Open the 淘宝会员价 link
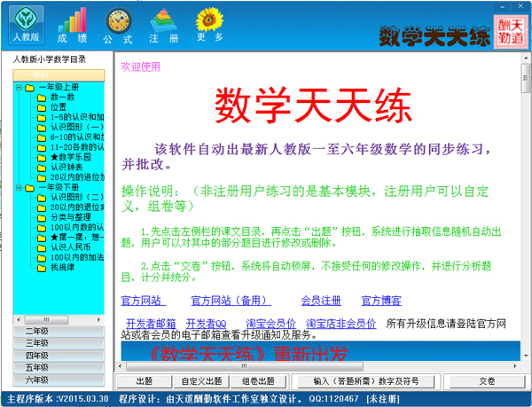The width and height of the screenshot is (532, 407). [270, 324]
